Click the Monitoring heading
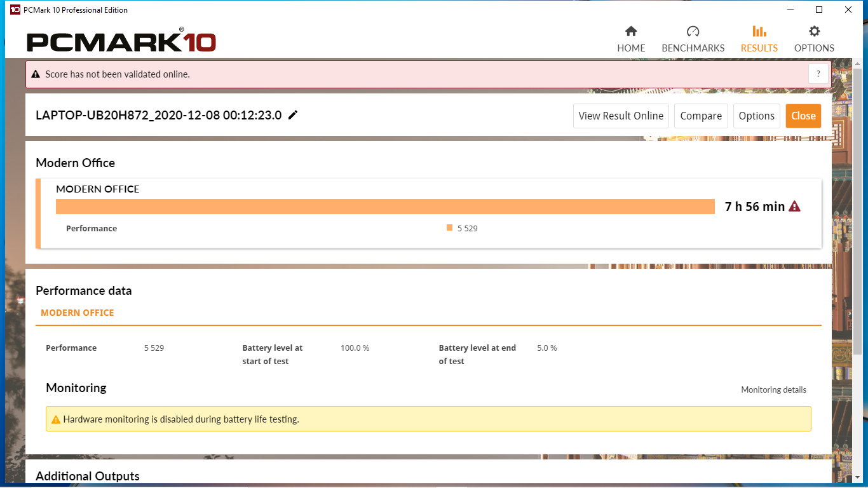Screen dimensions: 868x488 click(x=76, y=388)
